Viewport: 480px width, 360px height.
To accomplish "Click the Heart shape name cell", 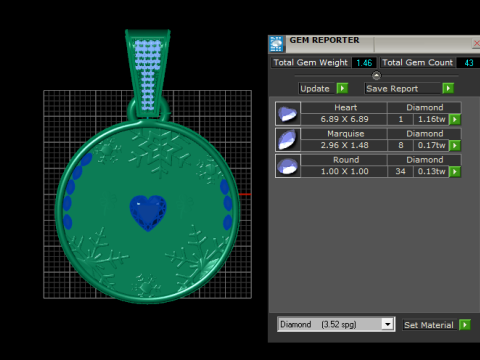I will 344,108.
